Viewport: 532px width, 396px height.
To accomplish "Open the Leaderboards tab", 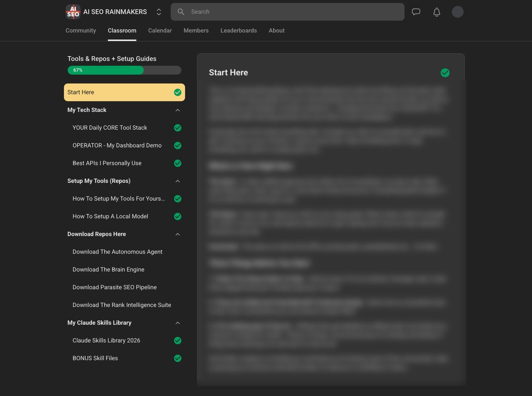I will pos(239,30).
